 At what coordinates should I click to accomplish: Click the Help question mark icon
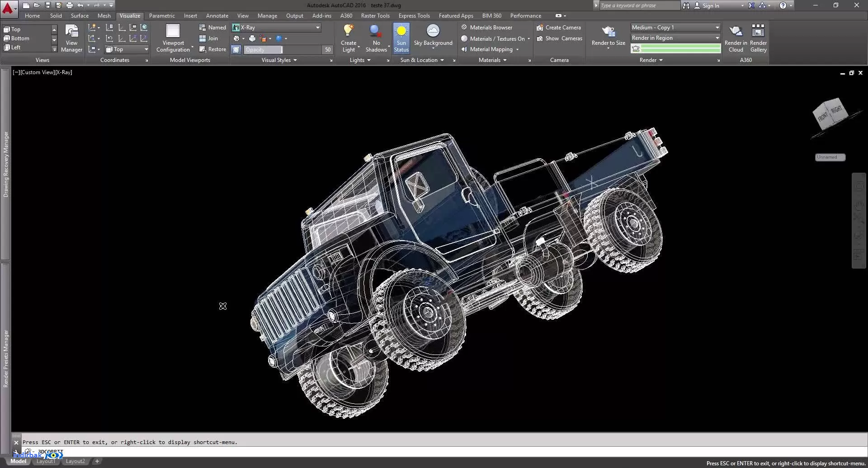click(x=783, y=5)
